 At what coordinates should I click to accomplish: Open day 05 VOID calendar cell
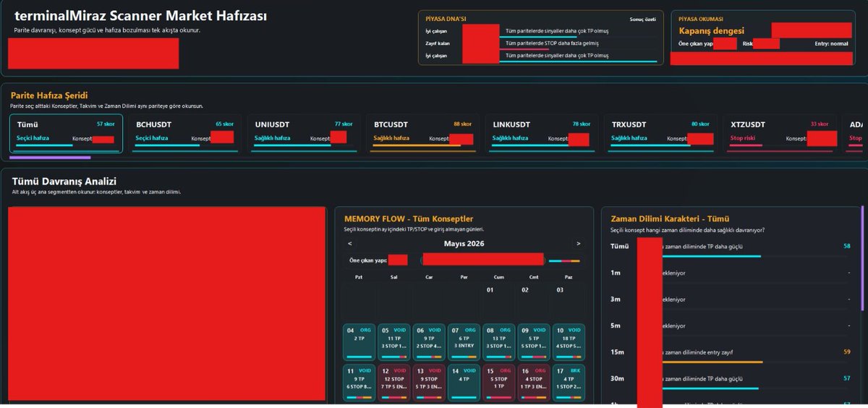pos(394,342)
